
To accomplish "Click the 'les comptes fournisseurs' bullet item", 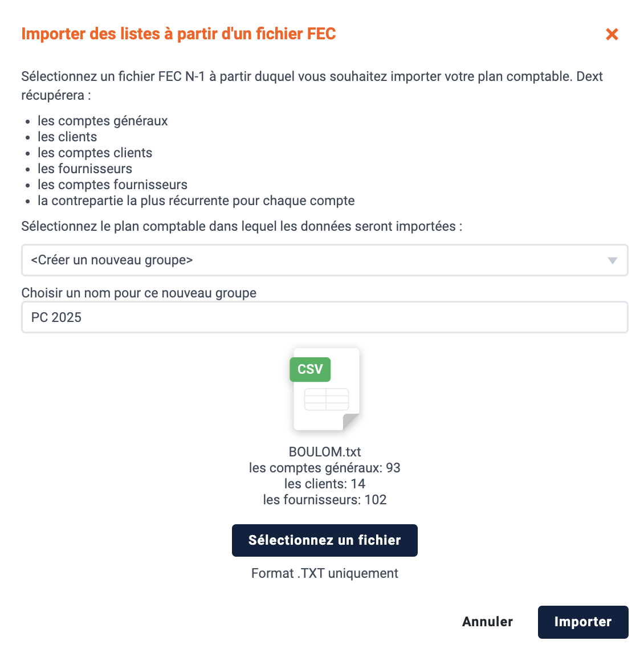I will [112, 185].
